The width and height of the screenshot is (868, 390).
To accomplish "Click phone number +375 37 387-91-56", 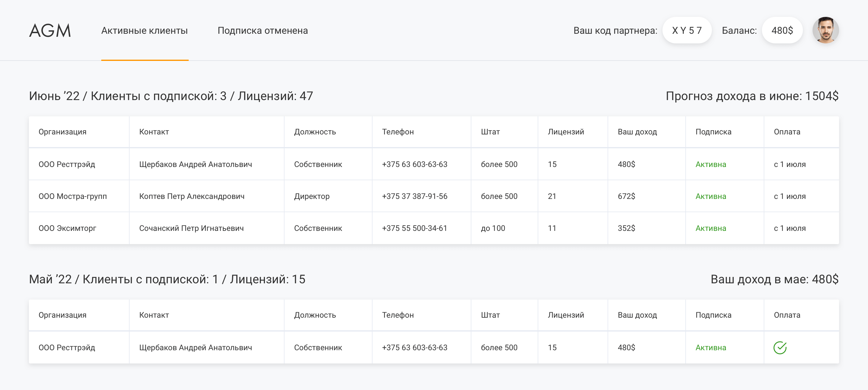I will tap(414, 196).
